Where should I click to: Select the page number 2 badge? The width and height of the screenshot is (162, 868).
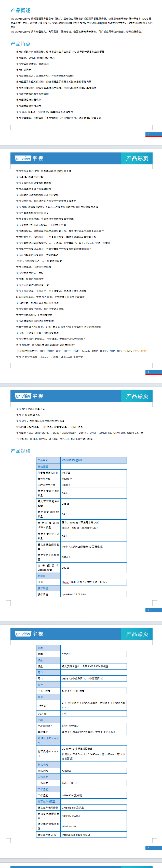click(x=154, y=372)
